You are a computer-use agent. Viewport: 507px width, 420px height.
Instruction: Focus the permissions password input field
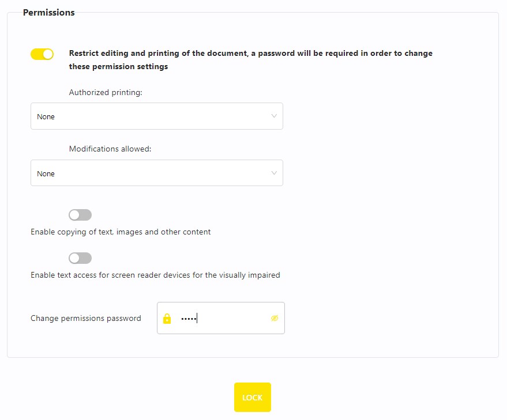tap(224, 319)
